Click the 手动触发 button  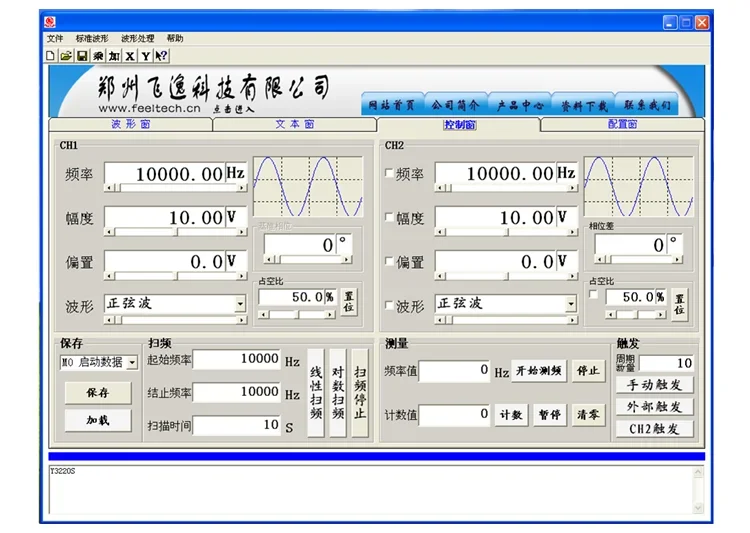pos(654,385)
